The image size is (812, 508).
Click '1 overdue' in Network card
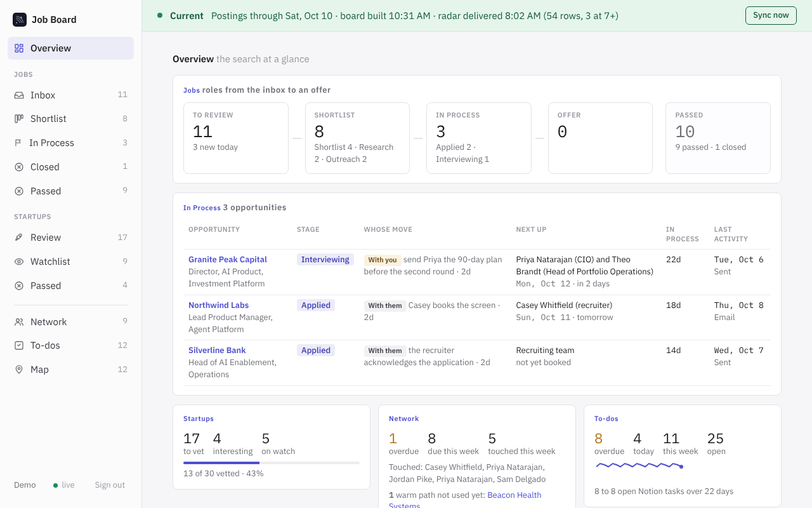tap(403, 444)
